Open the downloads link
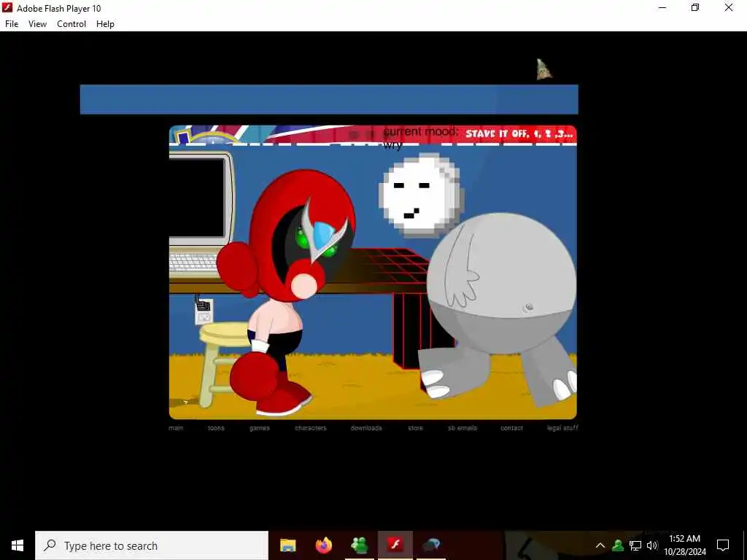Image resolution: width=747 pixels, height=560 pixels. tap(366, 427)
